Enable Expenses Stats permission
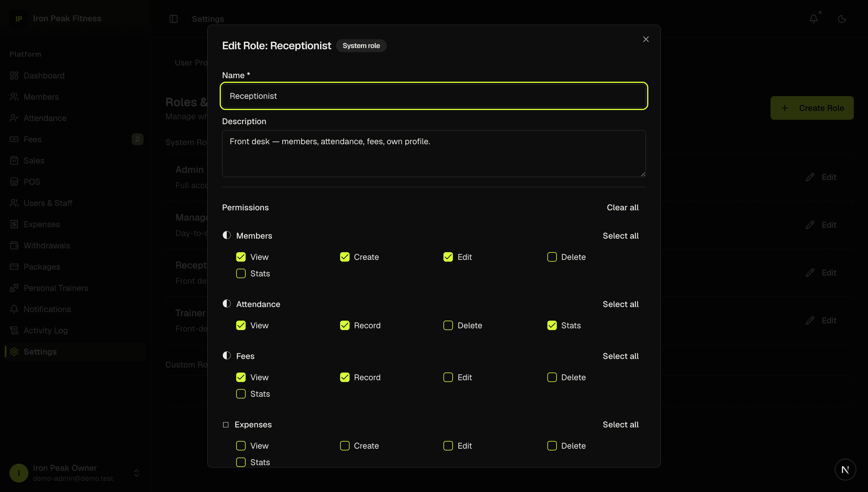The image size is (868, 492). point(241,462)
